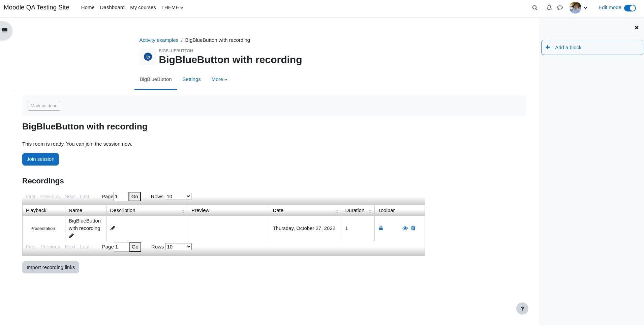
Task: Open the course index drawer icon
Action: coord(5,30)
